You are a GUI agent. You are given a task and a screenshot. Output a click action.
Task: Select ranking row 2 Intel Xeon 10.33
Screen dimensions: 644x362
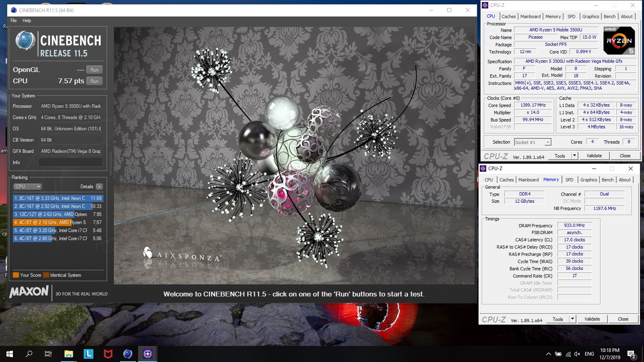click(58, 206)
